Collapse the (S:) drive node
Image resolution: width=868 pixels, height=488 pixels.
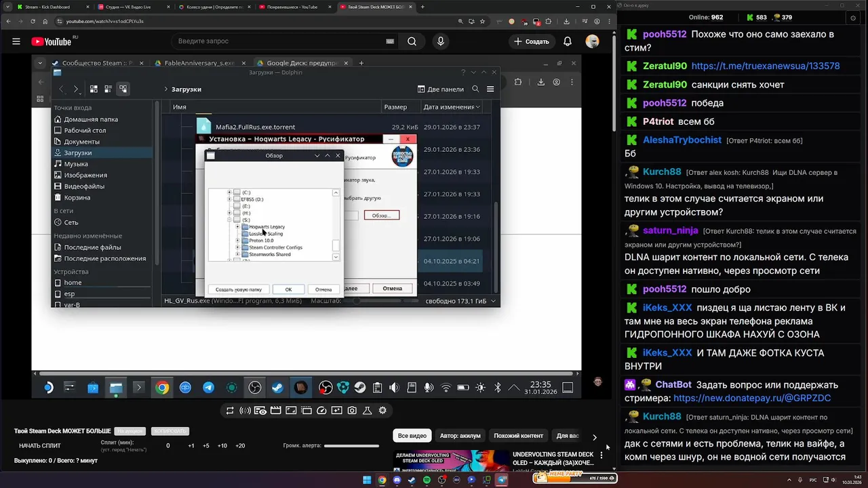pos(229,220)
